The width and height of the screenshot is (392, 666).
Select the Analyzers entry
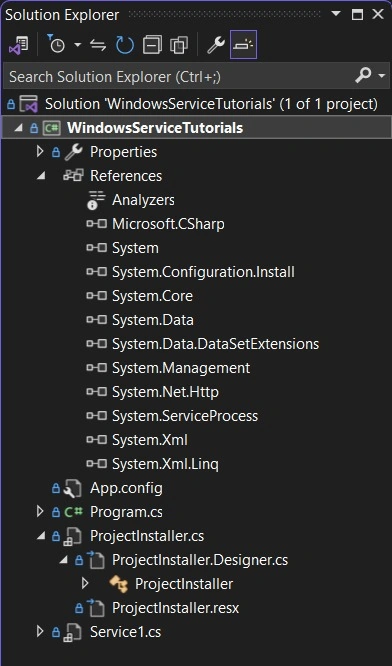(143, 200)
